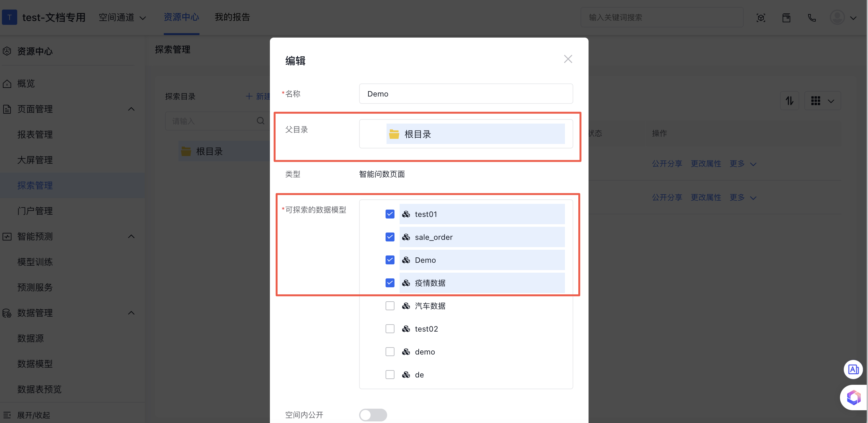Open 模型训练 in the sidebar

pyautogui.click(x=35, y=262)
